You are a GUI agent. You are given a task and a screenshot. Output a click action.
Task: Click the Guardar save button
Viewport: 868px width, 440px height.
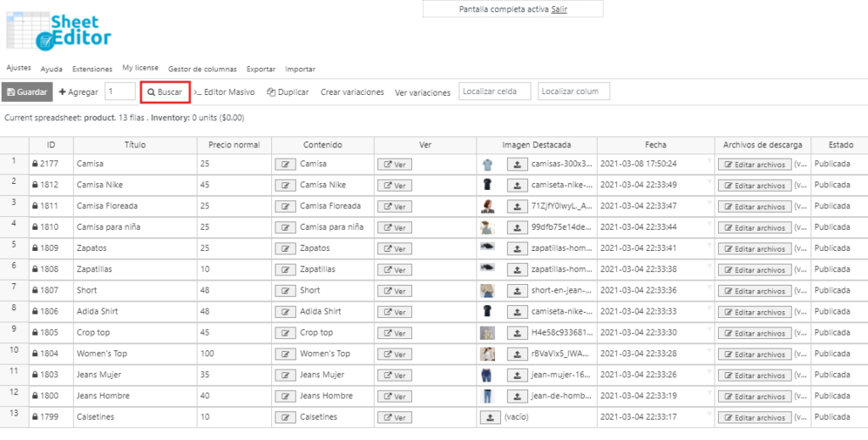[x=27, y=92]
